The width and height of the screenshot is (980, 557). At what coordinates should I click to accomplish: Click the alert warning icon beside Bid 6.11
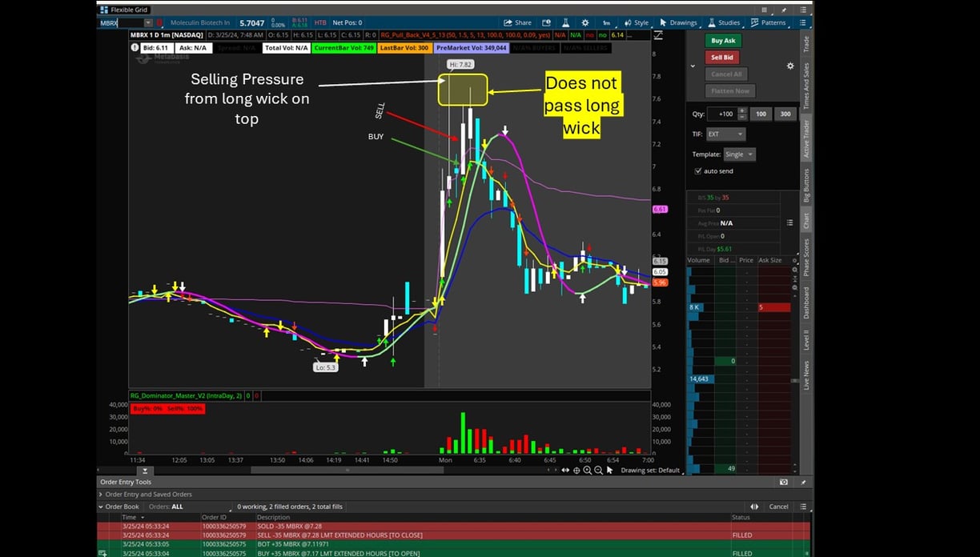click(x=135, y=47)
